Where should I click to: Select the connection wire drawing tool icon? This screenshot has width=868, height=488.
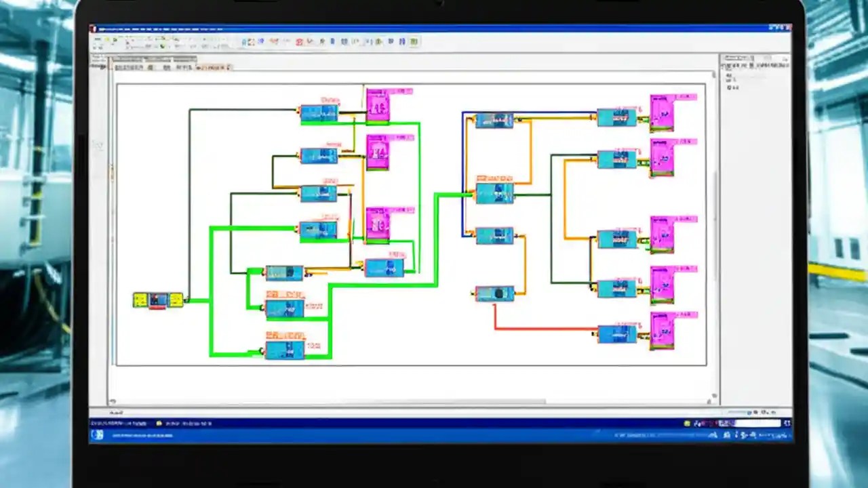[x=342, y=41]
